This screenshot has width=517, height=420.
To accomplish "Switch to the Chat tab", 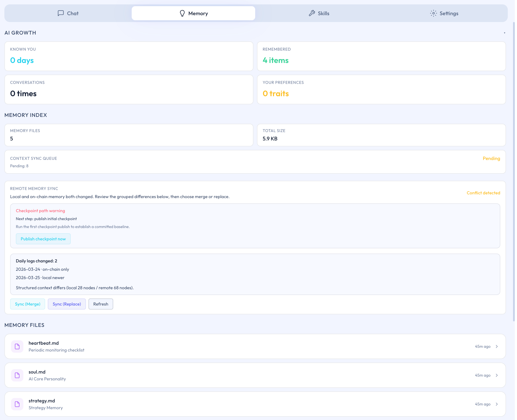I will click(73, 13).
